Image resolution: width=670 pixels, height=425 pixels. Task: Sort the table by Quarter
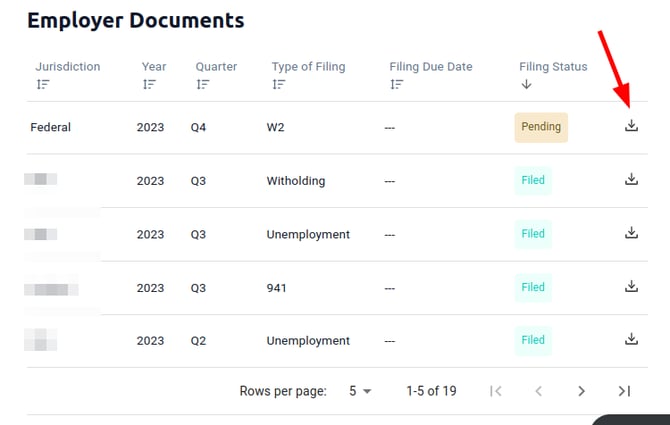tap(203, 85)
